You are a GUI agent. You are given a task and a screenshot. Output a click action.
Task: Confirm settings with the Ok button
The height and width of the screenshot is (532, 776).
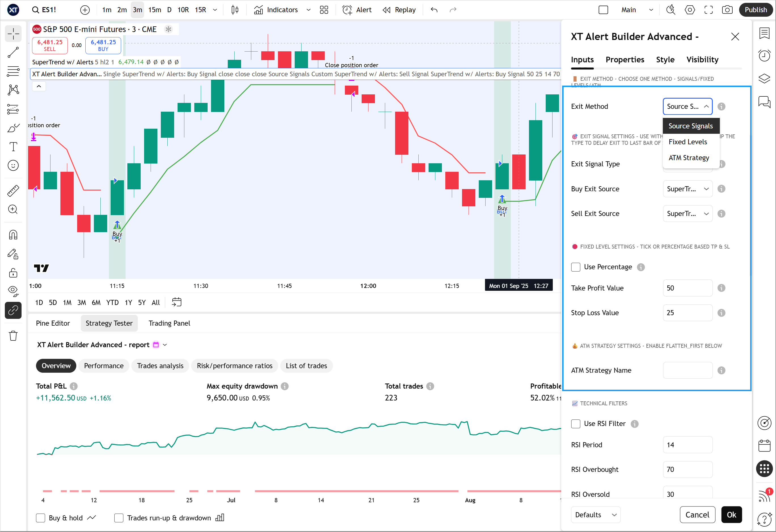(x=731, y=515)
